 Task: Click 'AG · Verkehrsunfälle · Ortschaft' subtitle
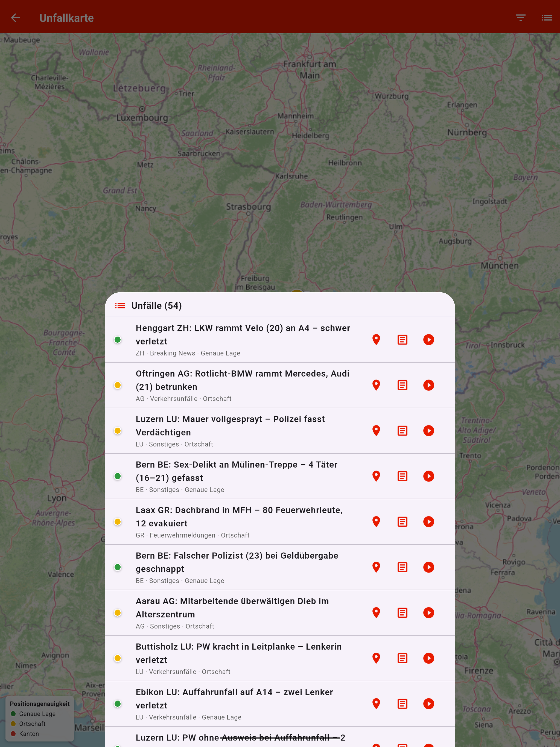click(183, 399)
